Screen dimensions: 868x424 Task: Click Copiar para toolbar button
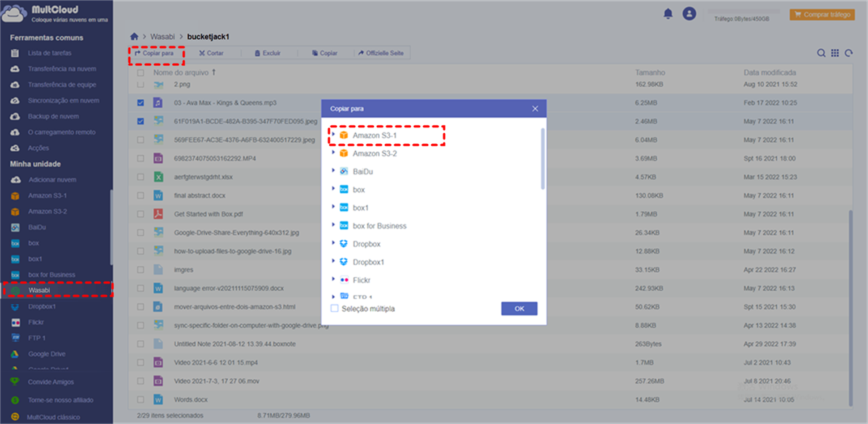153,54
